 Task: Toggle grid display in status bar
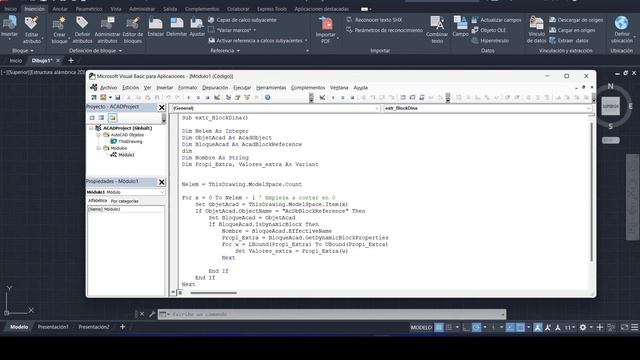pyautogui.click(x=439, y=327)
